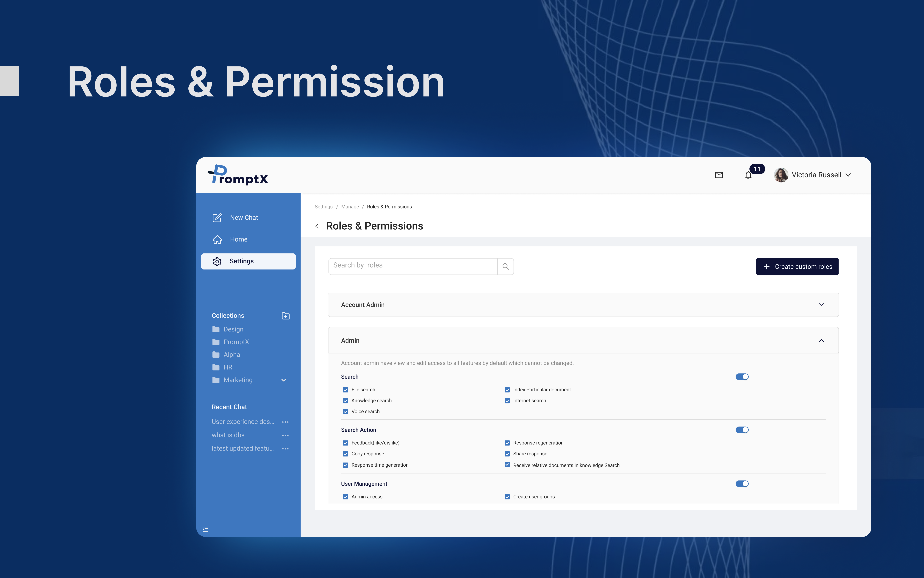Disable the Search permissions toggle
The width and height of the screenshot is (924, 578).
[x=742, y=377]
